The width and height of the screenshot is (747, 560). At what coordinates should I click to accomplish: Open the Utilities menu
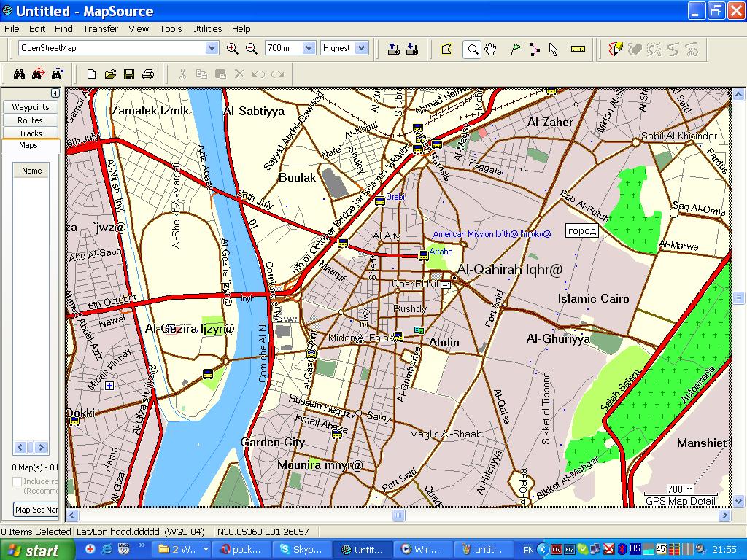pyautogui.click(x=206, y=29)
